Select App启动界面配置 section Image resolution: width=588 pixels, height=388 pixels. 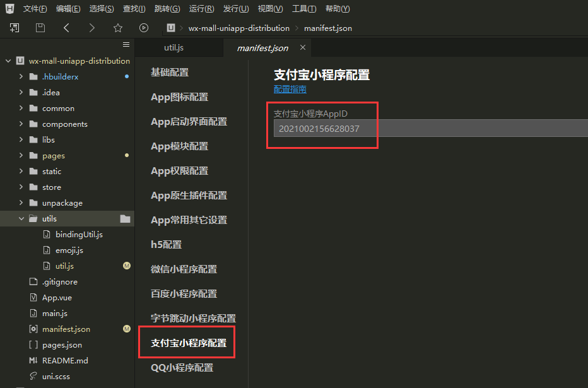(x=189, y=122)
